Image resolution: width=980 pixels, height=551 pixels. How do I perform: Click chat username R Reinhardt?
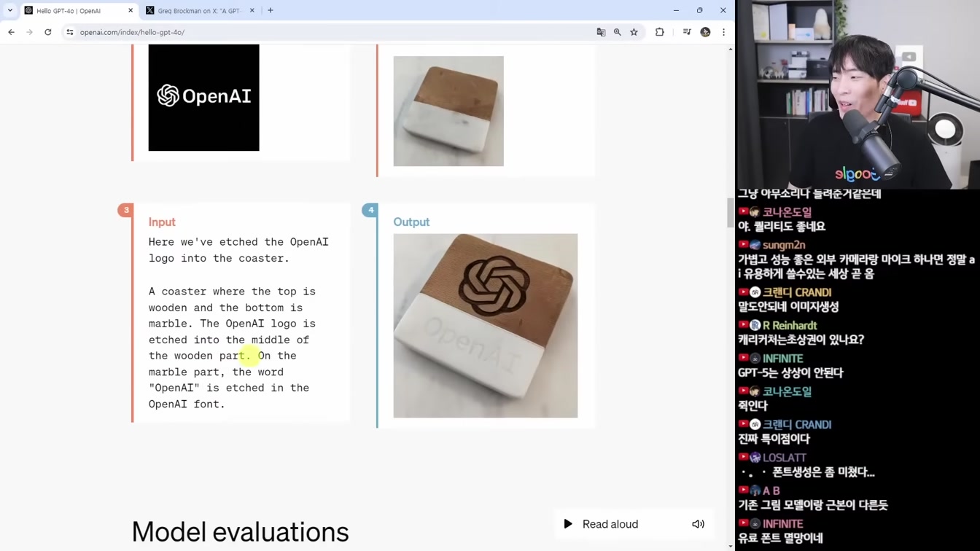point(790,326)
